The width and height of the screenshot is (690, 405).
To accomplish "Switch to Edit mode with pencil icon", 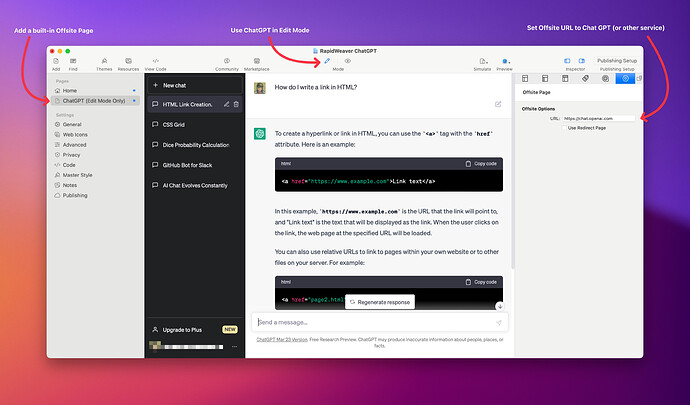I will (x=327, y=61).
